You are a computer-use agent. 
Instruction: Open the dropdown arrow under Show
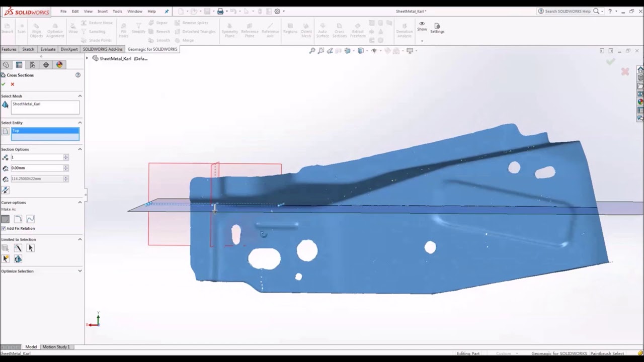coord(422,41)
